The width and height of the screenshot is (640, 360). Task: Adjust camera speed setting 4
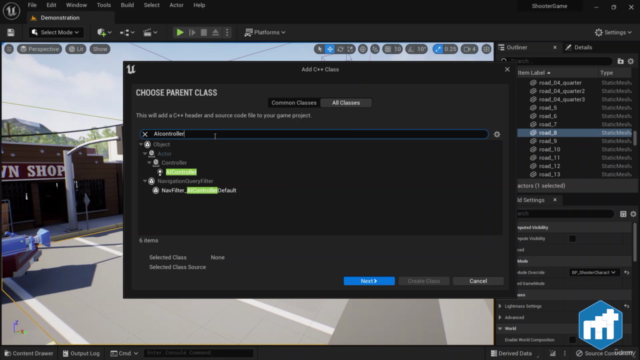469,49
